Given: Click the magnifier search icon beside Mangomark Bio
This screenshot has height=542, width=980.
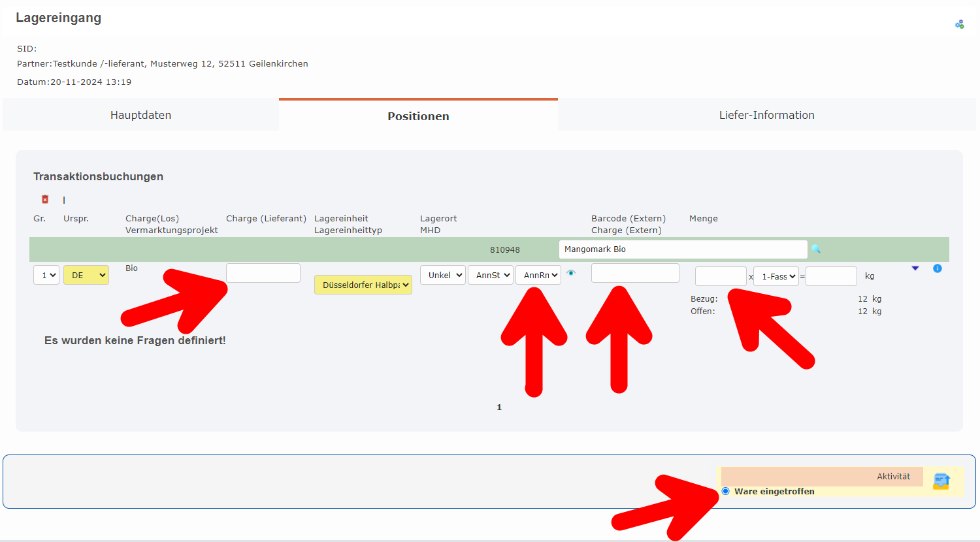Looking at the screenshot, I should [815, 249].
